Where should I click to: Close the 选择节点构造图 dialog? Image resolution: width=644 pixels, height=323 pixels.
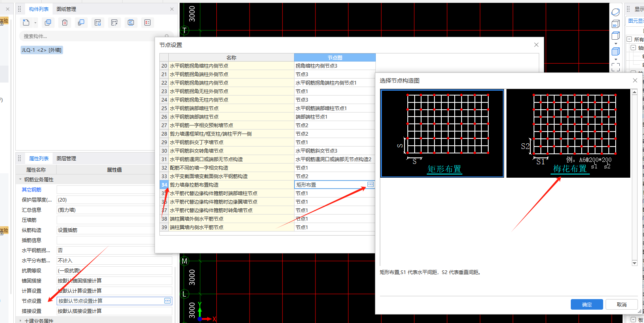(635, 81)
